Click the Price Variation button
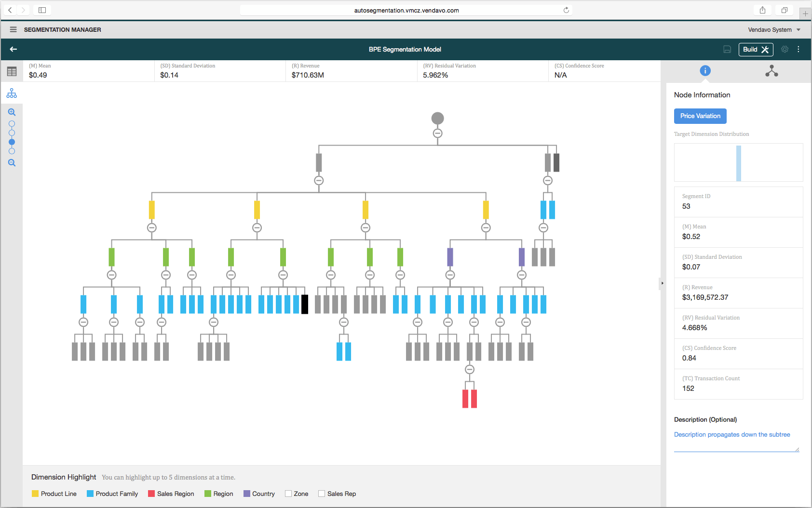This screenshot has width=812, height=508. click(700, 116)
